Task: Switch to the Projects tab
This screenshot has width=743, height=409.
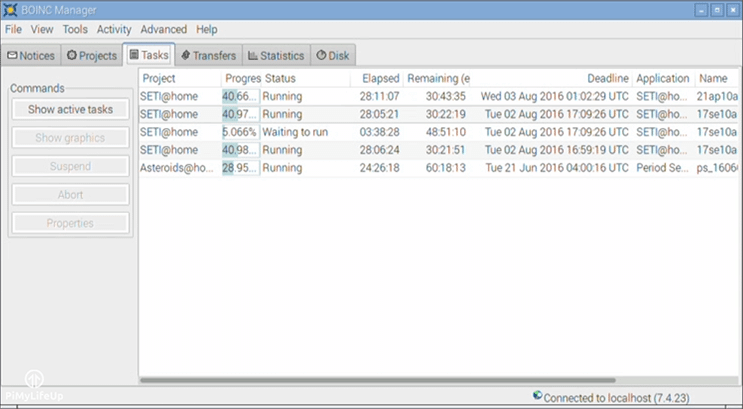Action: [92, 55]
